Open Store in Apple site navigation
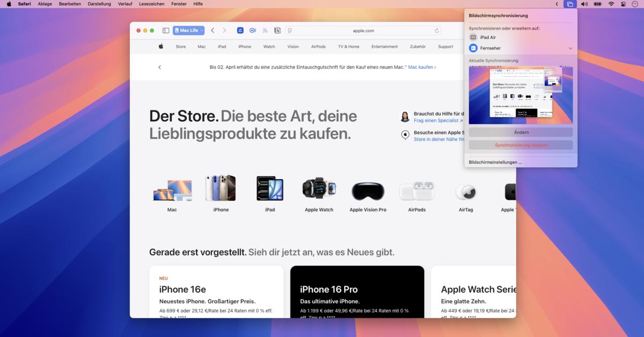 click(181, 47)
